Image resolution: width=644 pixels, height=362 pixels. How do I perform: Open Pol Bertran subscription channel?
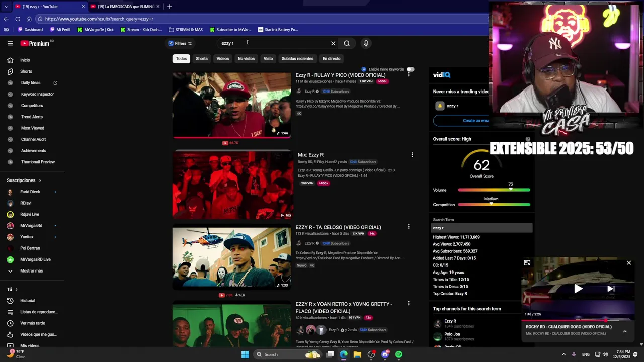[x=30, y=248]
